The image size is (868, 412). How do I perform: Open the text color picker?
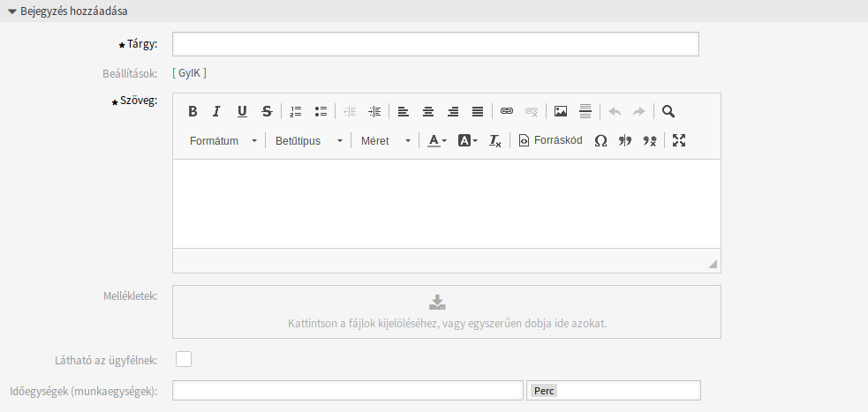pyautogui.click(x=437, y=140)
